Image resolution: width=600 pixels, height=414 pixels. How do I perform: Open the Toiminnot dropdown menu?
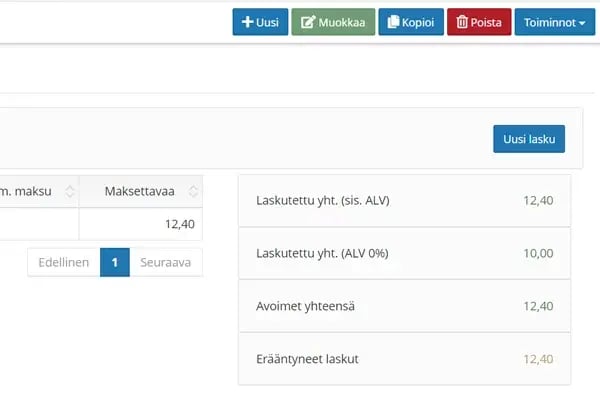[x=554, y=22]
